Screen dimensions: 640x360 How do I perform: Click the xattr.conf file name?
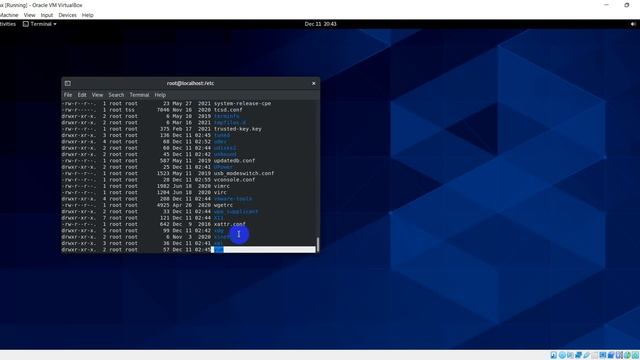point(230,224)
